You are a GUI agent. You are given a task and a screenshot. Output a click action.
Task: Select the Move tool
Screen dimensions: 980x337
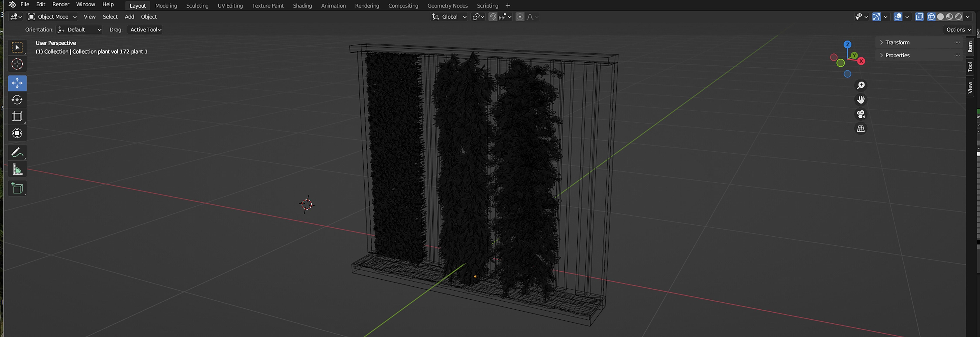[17, 83]
